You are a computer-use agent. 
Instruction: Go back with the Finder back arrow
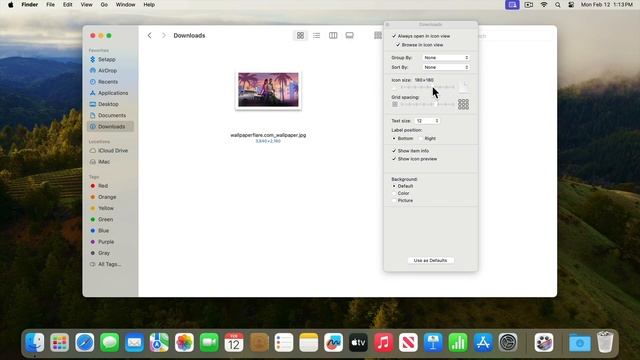[x=149, y=36]
